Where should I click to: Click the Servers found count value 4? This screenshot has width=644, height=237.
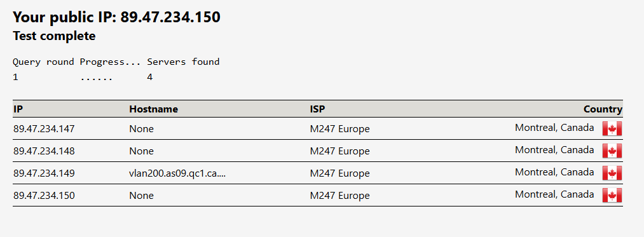coord(150,78)
